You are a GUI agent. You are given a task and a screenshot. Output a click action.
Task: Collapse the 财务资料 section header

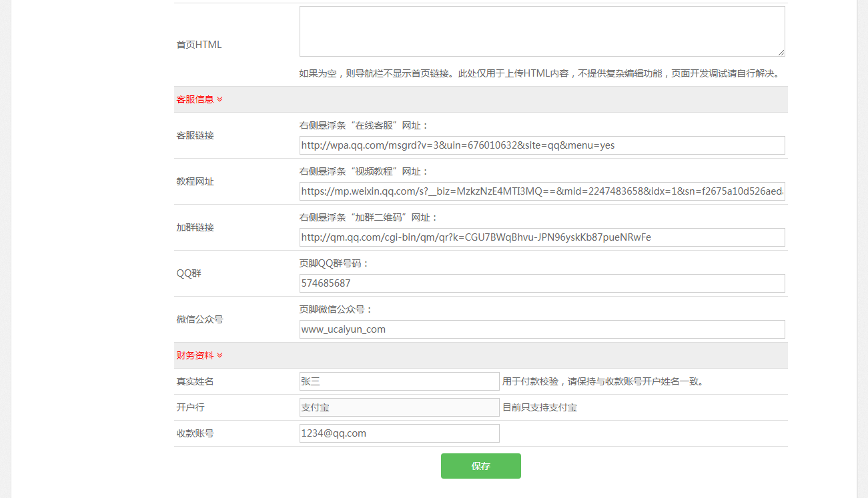[x=195, y=355]
